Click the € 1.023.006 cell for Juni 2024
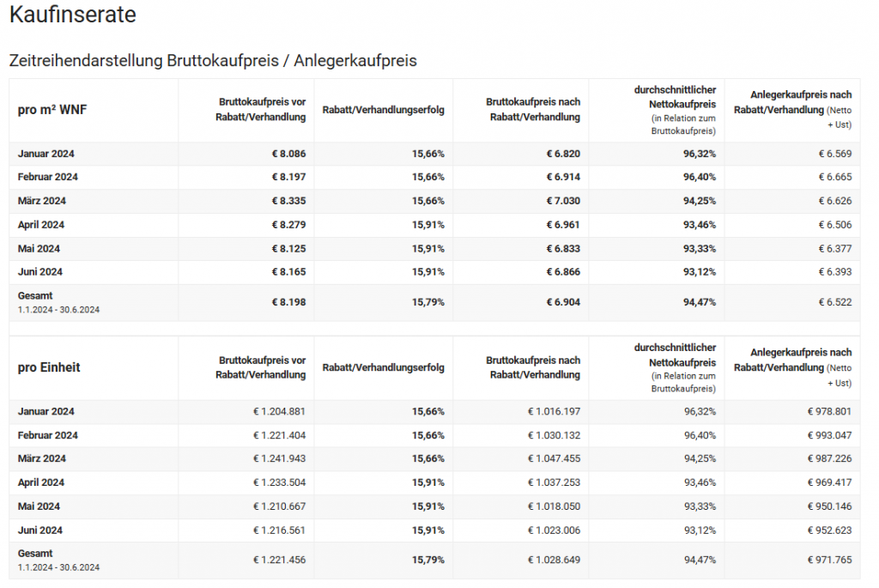 click(x=554, y=530)
